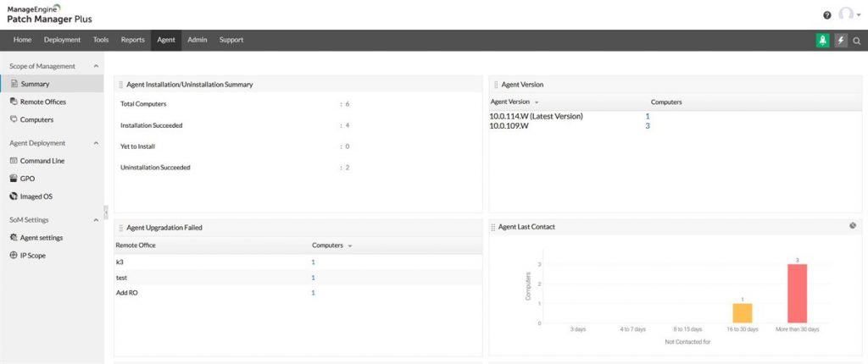
Task: Click the Computers sidebar icon
Action: (14, 119)
